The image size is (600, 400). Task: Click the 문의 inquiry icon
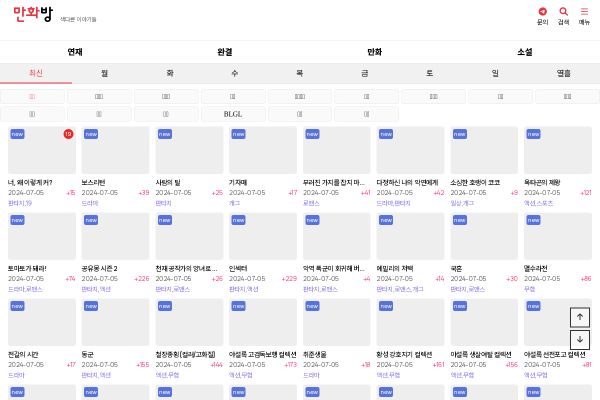point(542,15)
